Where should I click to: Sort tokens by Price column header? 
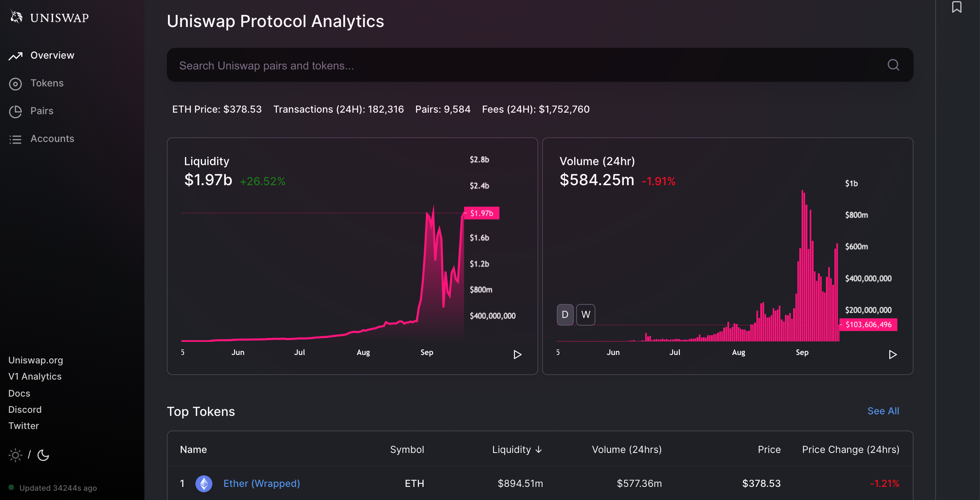(x=769, y=449)
